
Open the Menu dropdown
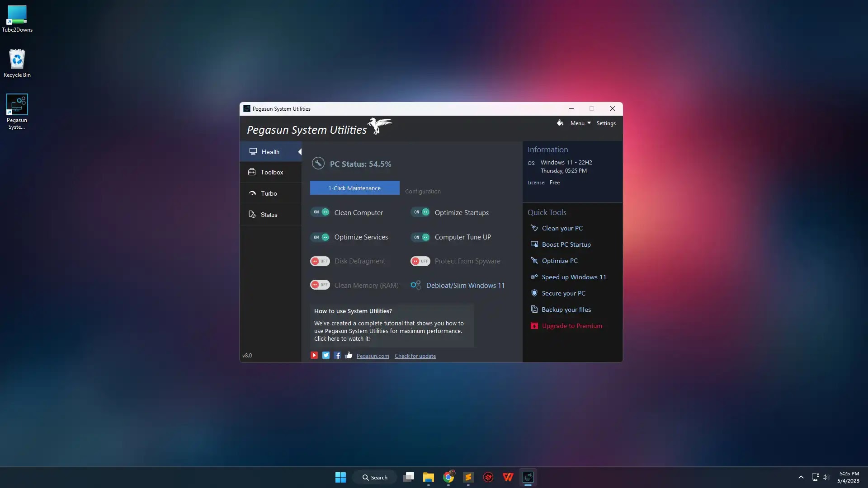coord(580,123)
